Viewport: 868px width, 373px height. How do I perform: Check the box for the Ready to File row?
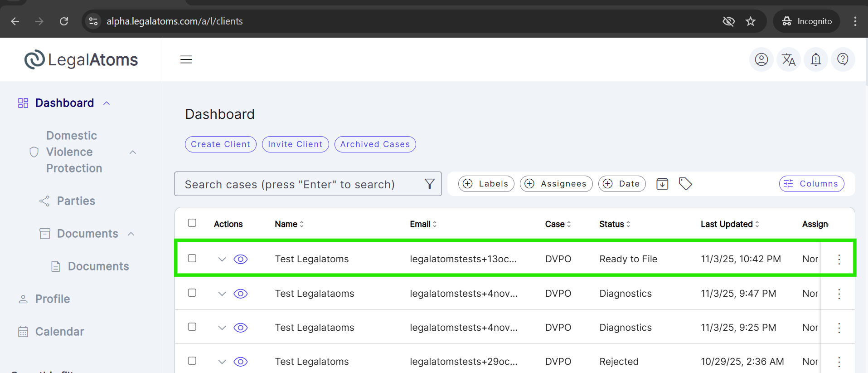pyautogui.click(x=192, y=258)
